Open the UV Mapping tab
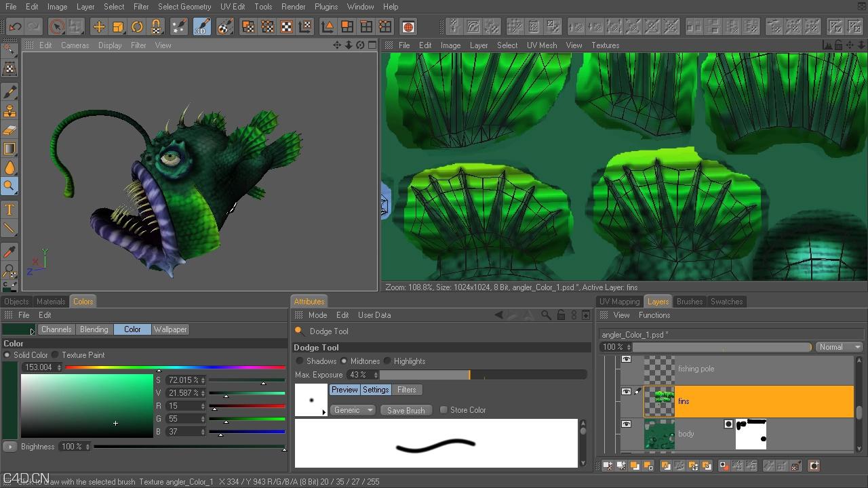 pyautogui.click(x=618, y=301)
